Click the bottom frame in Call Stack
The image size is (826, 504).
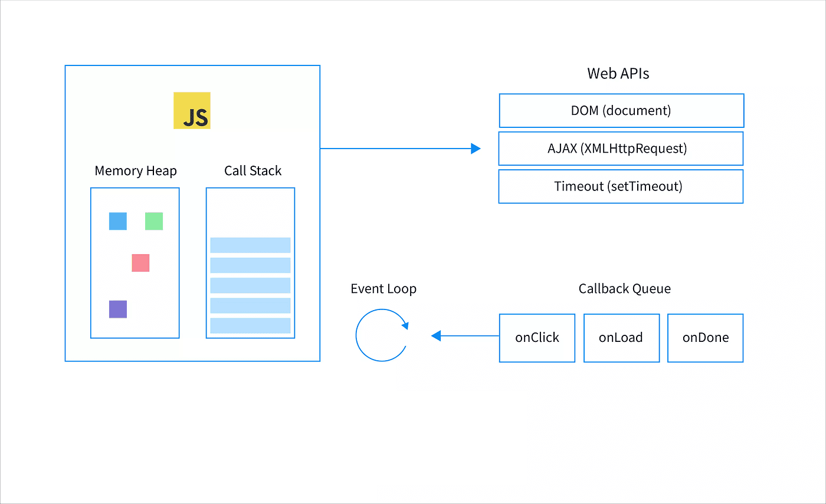tap(250, 326)
